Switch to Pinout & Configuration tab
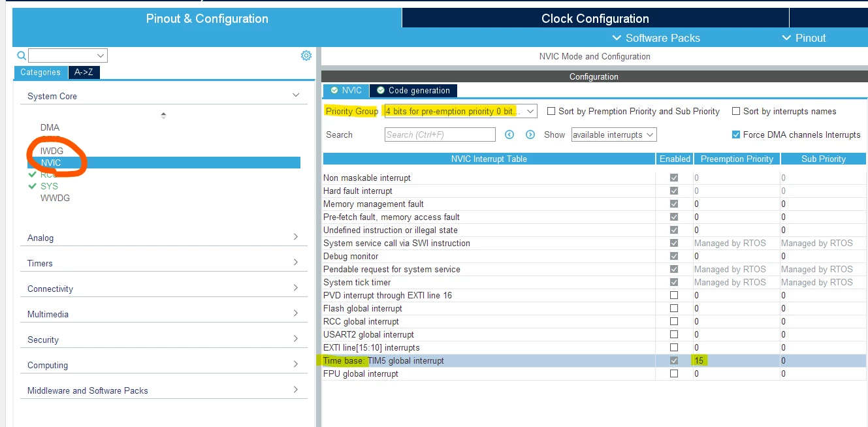868x427 pixels. 207,18
